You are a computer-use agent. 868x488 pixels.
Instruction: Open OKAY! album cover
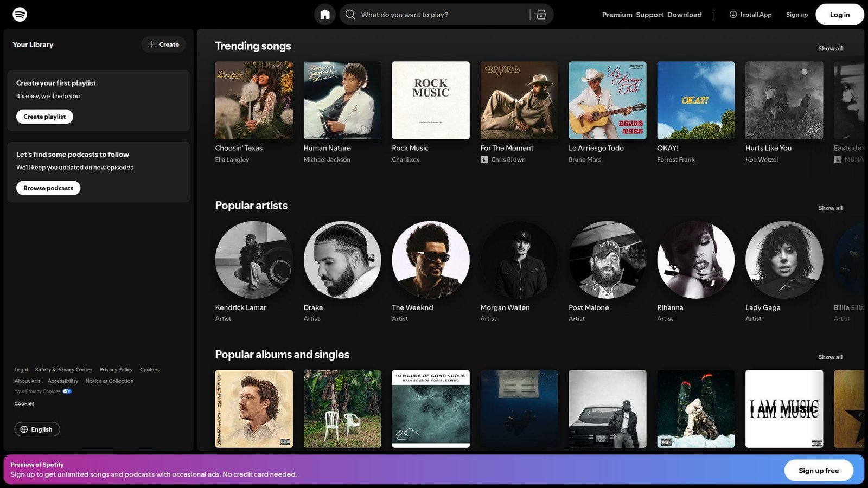point(696,100)
